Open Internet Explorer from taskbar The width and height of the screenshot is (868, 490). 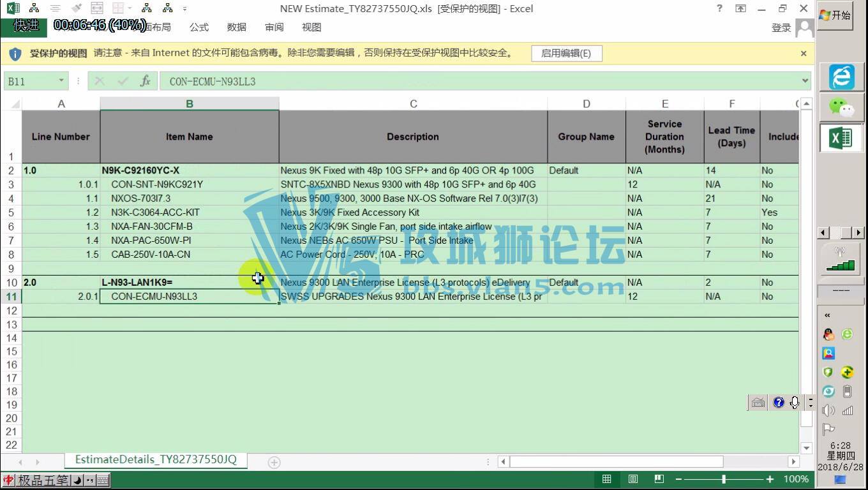841,77
